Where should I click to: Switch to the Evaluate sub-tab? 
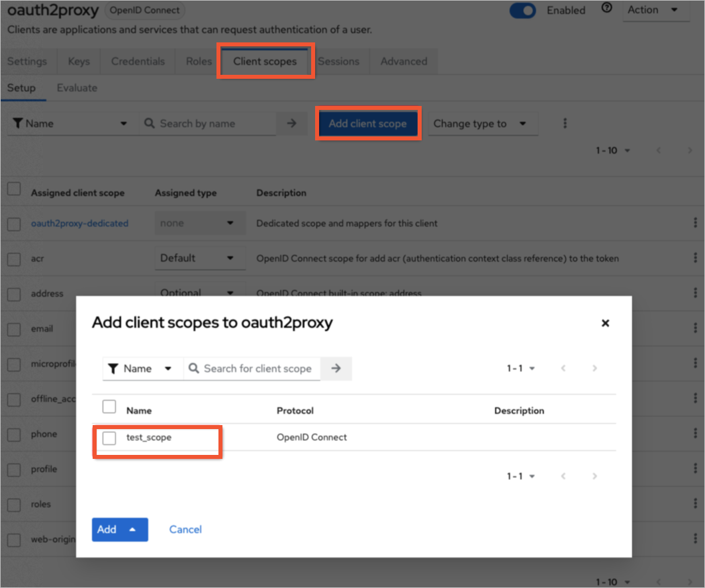click(x=77, y=87)
